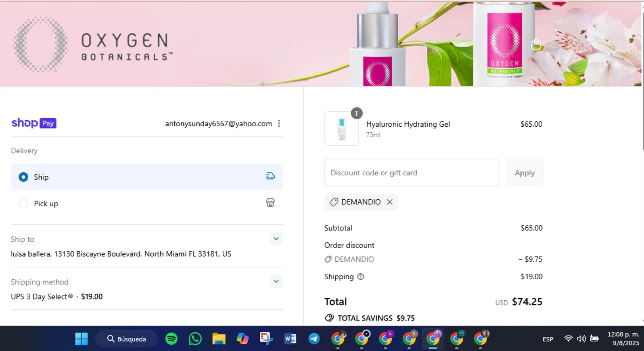The image size is (644, 351).
Task: Open Spotify from the taskbar
Action: (172, 339)
